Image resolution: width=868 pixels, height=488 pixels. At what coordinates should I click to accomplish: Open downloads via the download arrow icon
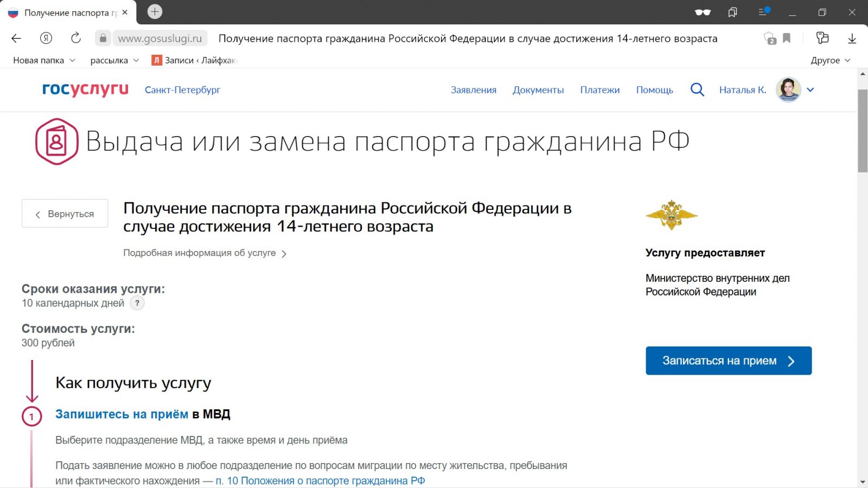coord(852,38)
